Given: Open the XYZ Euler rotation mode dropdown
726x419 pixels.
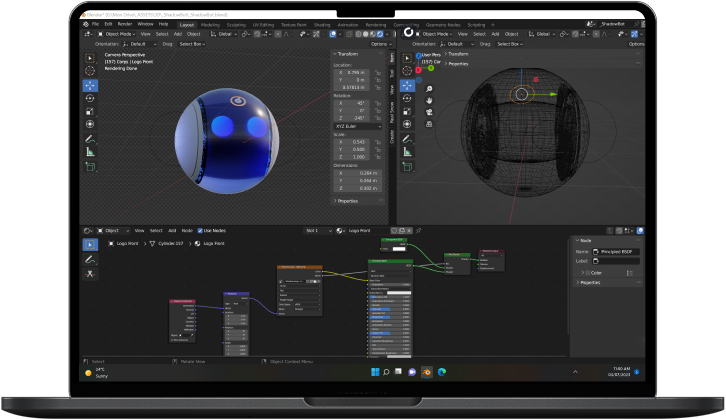Looking at the screenshot, I should tap(357, 126).
